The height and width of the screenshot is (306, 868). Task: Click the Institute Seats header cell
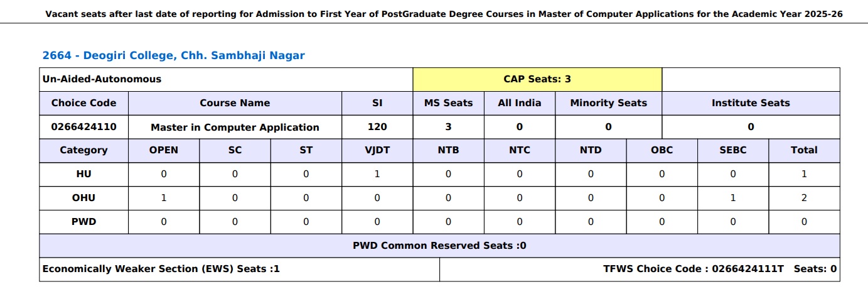751,103
